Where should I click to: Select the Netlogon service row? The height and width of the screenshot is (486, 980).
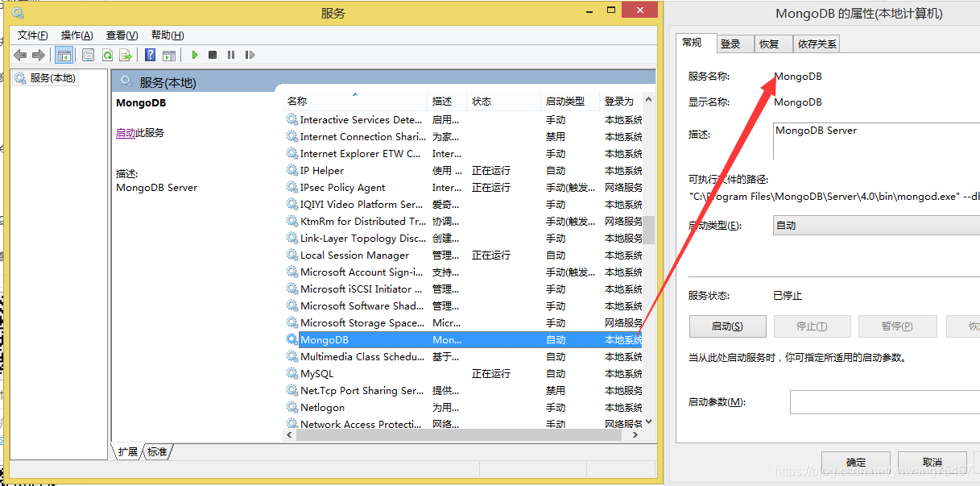point(465,407)
